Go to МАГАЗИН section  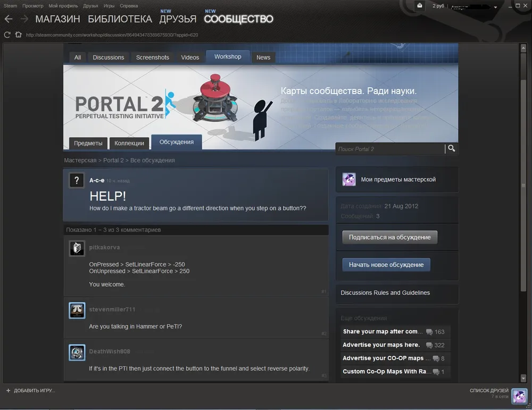pos(57,19)
